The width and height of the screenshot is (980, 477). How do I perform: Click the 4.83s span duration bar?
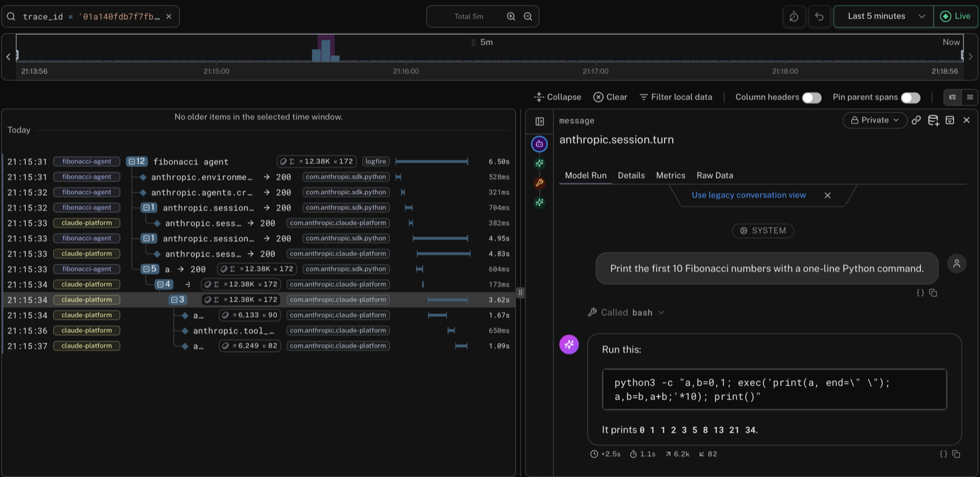[443, 254]
